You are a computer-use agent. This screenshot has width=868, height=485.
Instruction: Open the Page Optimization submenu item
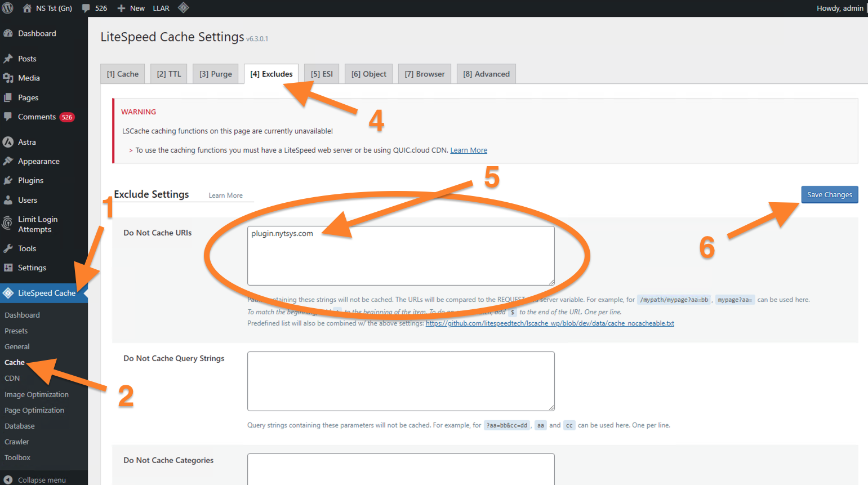pyautogui.click(x=34, y=410)
